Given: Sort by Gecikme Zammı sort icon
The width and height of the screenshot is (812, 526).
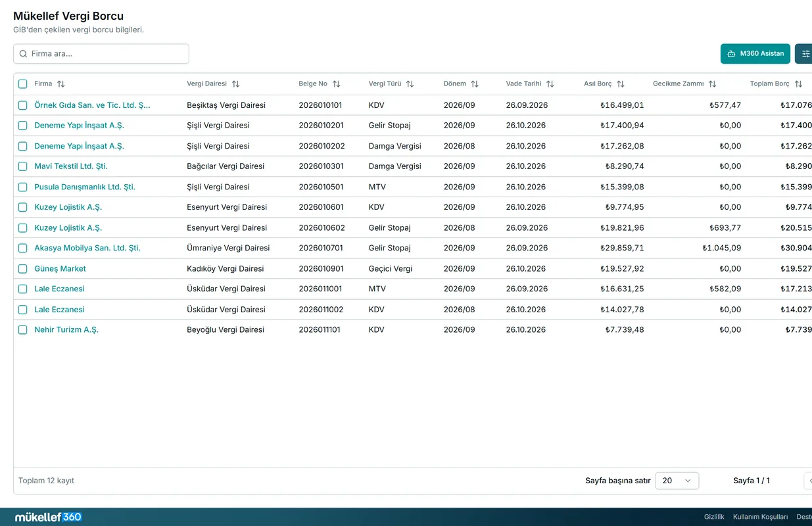Looking at the screenshot, I should tap(713, 84).
